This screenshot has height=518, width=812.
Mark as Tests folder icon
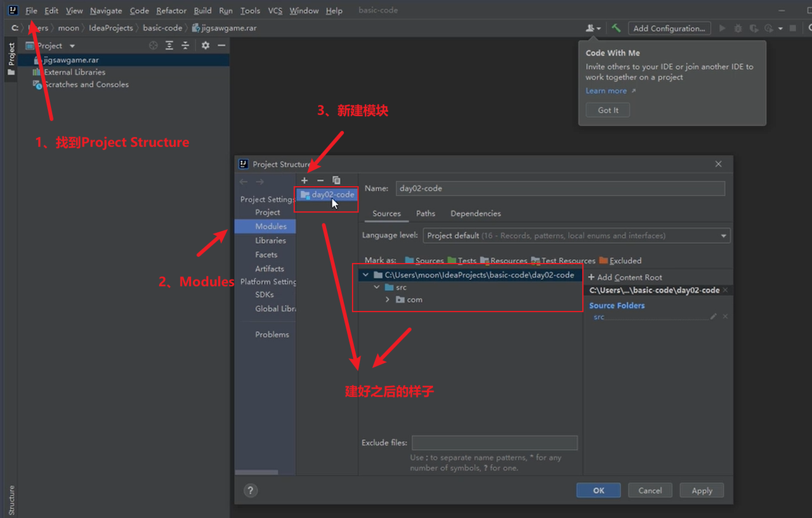[452, 260]
